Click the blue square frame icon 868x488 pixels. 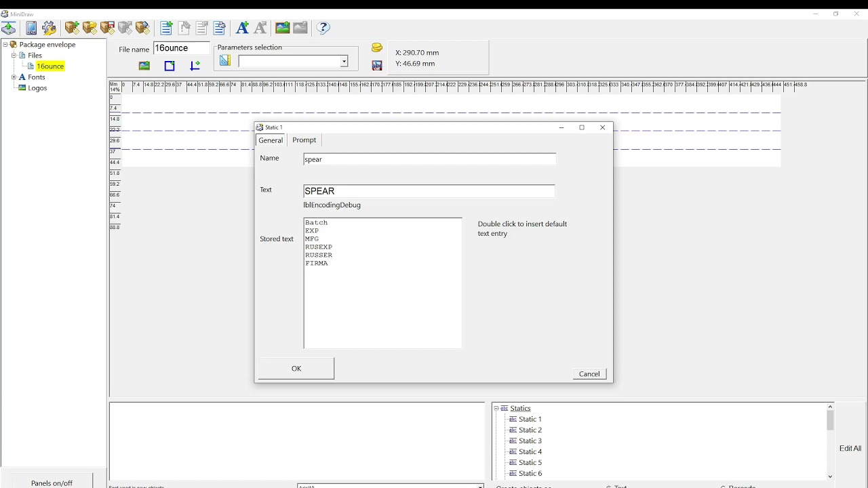coord(170,66)
